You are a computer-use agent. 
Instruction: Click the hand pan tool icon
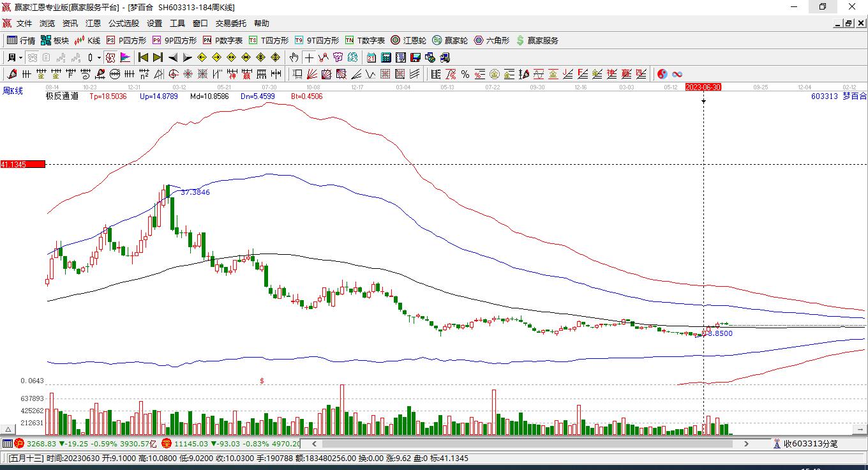coord(294,57)
